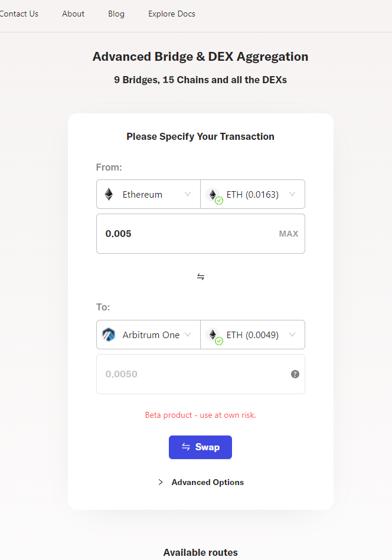Click the question mark help icon

coord(295,374)
